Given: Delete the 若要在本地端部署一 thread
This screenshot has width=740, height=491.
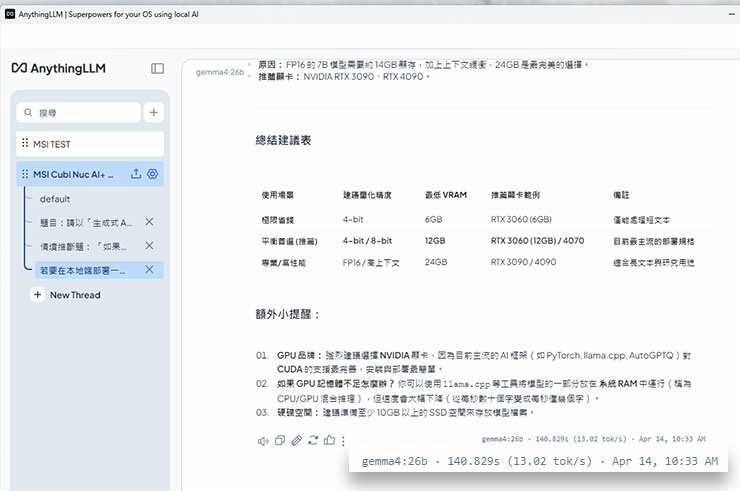Looking at the screenshot, I should click(149, 269).
